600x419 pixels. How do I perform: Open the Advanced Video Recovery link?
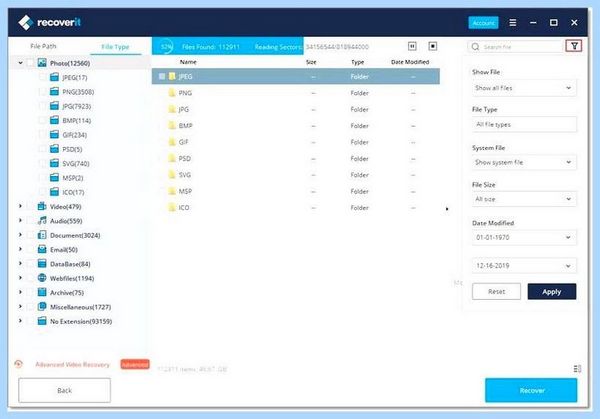coord(72,364)
